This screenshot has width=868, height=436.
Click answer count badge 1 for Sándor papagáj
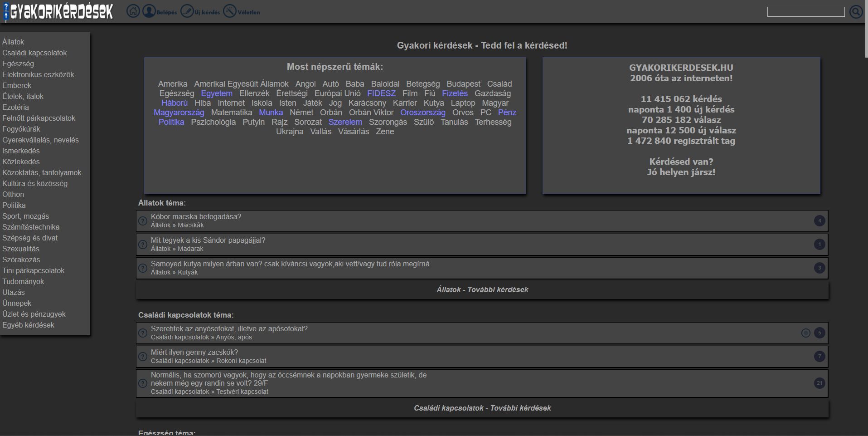[x=820, y=245]
